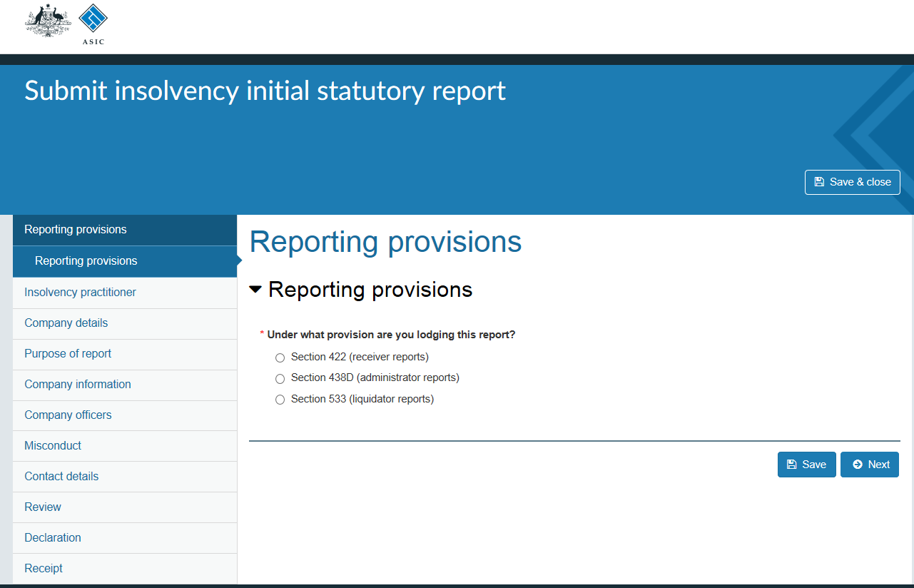Image resolution: width=914 pixels, height=588 pixels.
Task: Select Section 422 (receiver reports) radio button
Action: [280, 358]
